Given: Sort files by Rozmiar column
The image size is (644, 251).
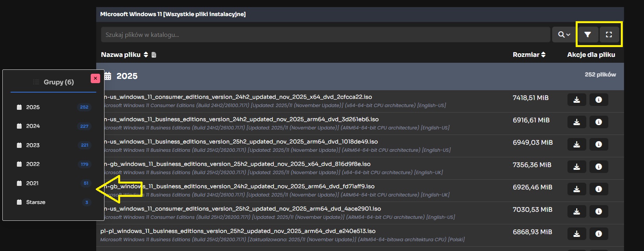Looking at the screenshot, I should 529,55.
